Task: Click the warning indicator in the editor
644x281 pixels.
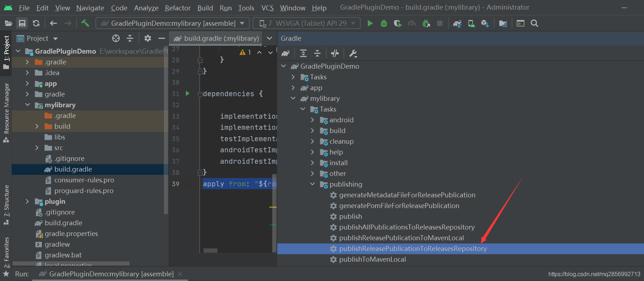Action: click(245, 52)
